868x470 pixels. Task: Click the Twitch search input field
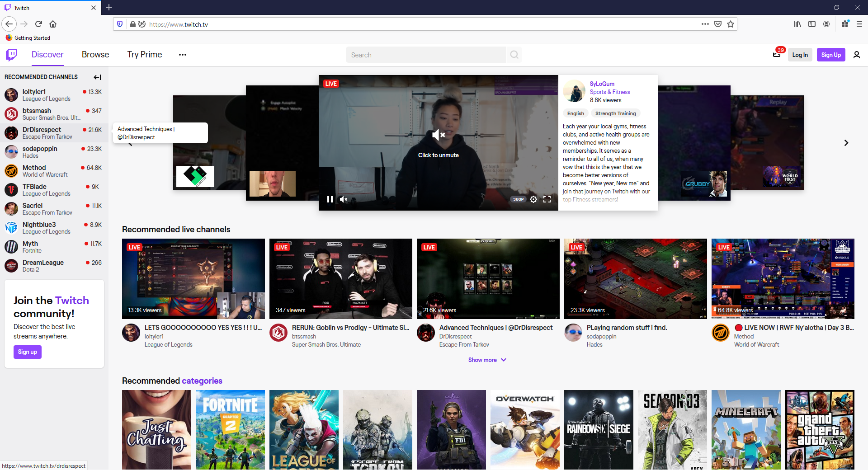pos(426,55)
